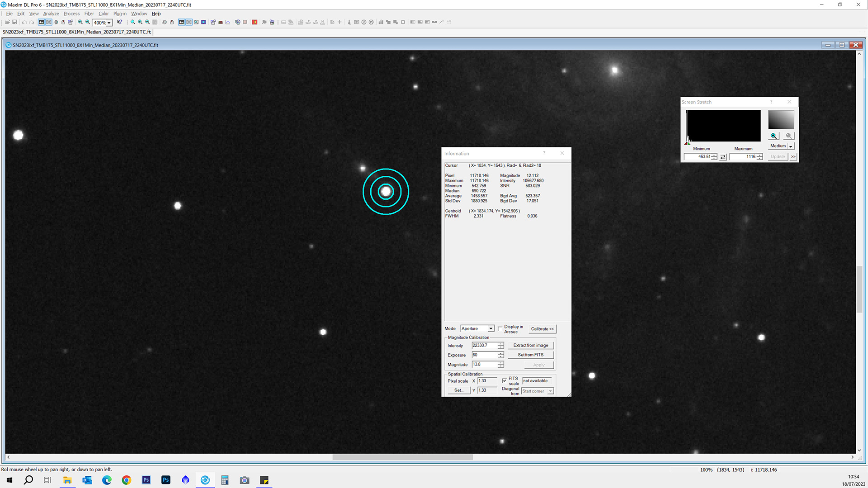Expand the Screen Stretch >> button

coord(793,157)
